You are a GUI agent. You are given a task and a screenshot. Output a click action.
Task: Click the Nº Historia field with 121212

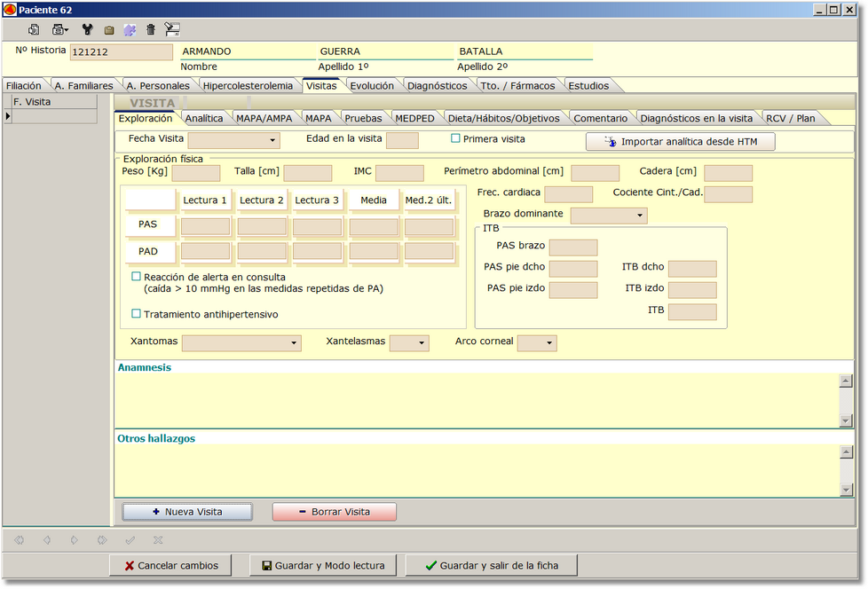click(x=122, y=52)
